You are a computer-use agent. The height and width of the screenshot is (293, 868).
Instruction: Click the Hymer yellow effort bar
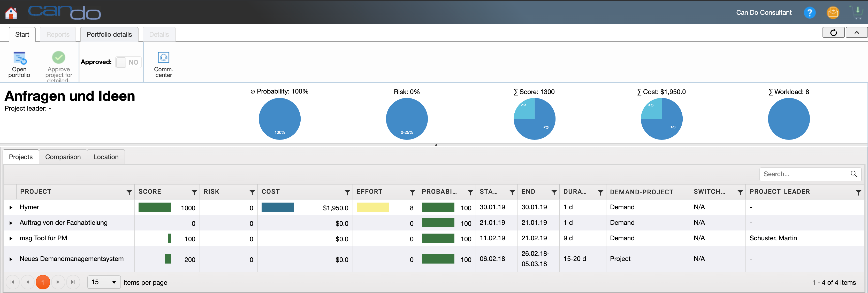[x=373, y=207]
